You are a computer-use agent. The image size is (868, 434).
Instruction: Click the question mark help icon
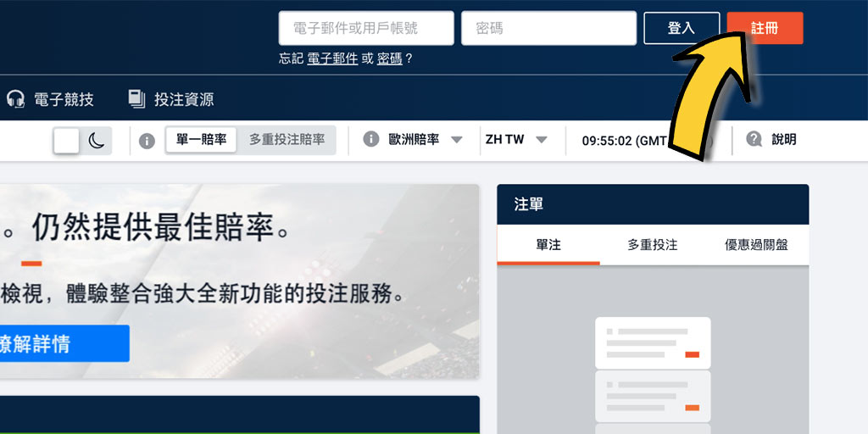point(754,139)
